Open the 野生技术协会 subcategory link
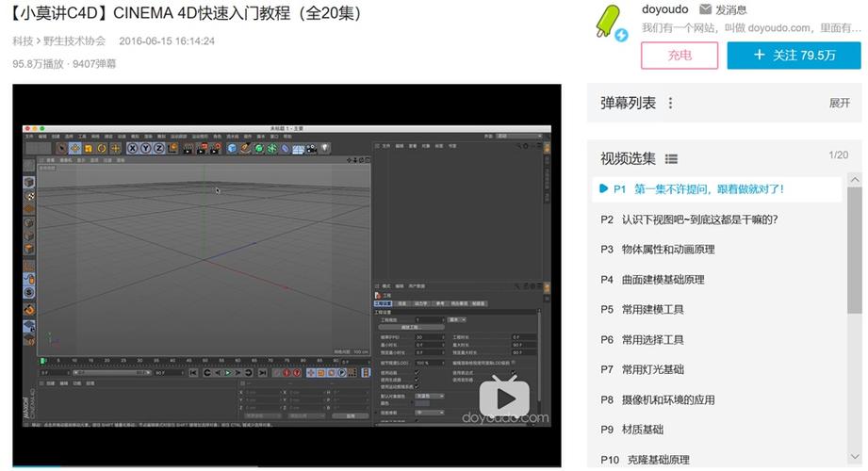Viewport: 868px width, 471px height. pyautogui.click(x=75, y=41)
